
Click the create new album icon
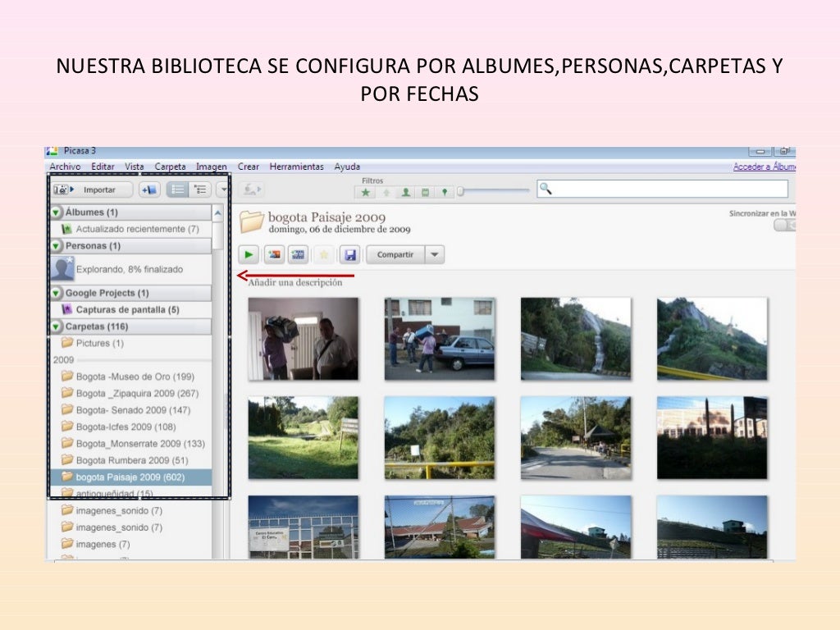tap(149, 189)
